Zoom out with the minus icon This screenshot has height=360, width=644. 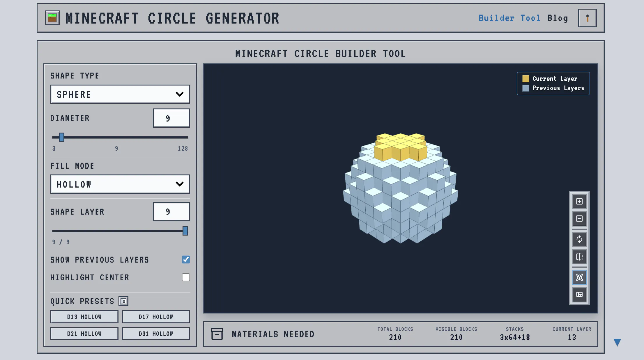pyautogui.click(x=579, y=219)
